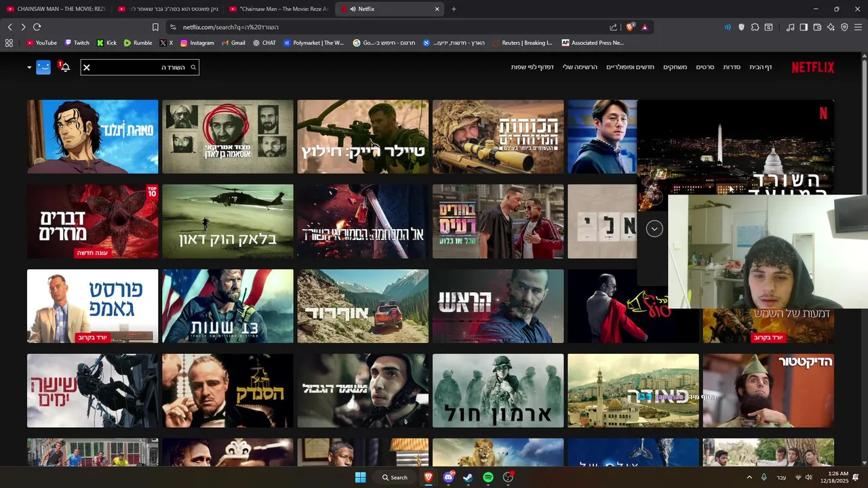Click the magnifier icon in Netflix search
This screenshot has height=488, width=868.
coord(193,67)
